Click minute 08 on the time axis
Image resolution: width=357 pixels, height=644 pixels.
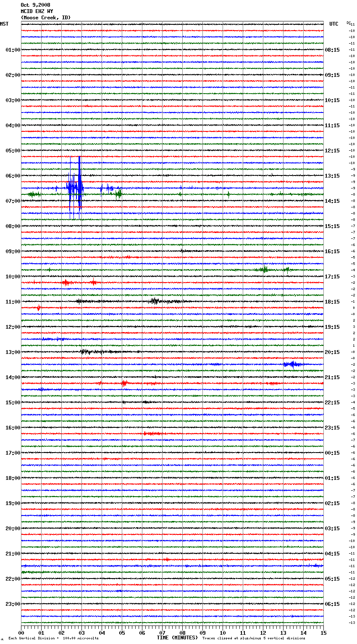tap(183, 632)
